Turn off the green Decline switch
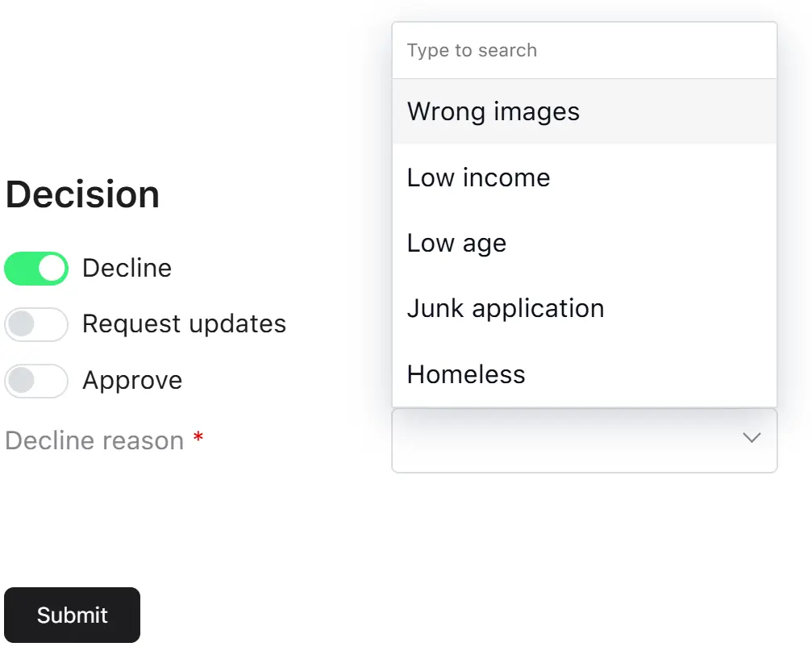 click(36, 269)
